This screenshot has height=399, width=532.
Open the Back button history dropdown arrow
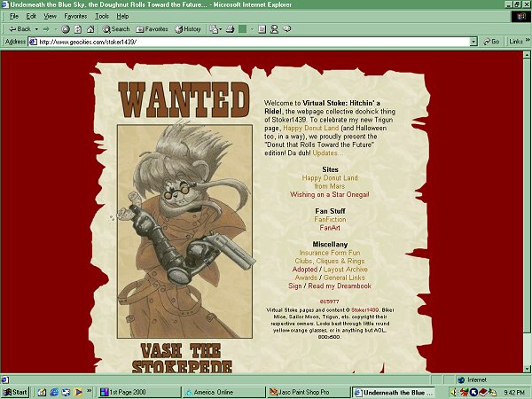[x=36, y=29]
